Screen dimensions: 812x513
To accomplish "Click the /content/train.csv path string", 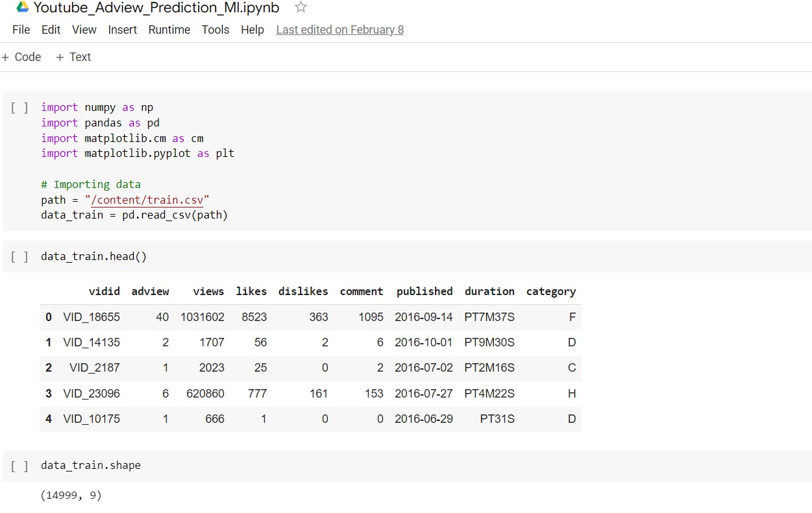I will (x=147, y=200).
